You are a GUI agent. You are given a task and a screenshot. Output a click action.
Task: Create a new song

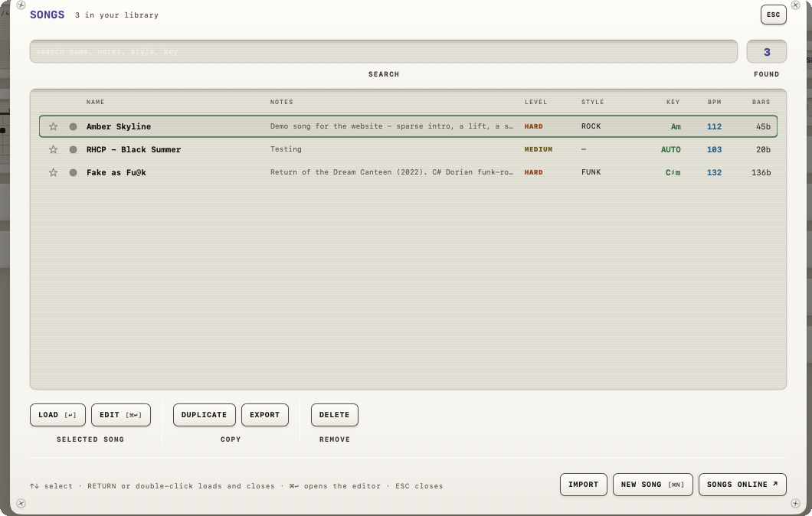[x=653, y=485]
